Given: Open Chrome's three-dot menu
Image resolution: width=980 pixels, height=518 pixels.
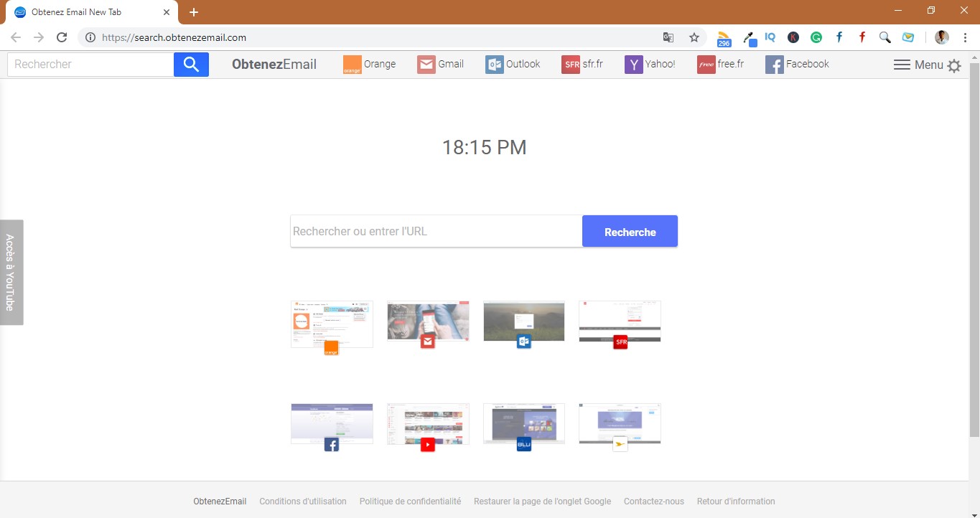Looking at the screenshot, I should click(x=965, y=37).
